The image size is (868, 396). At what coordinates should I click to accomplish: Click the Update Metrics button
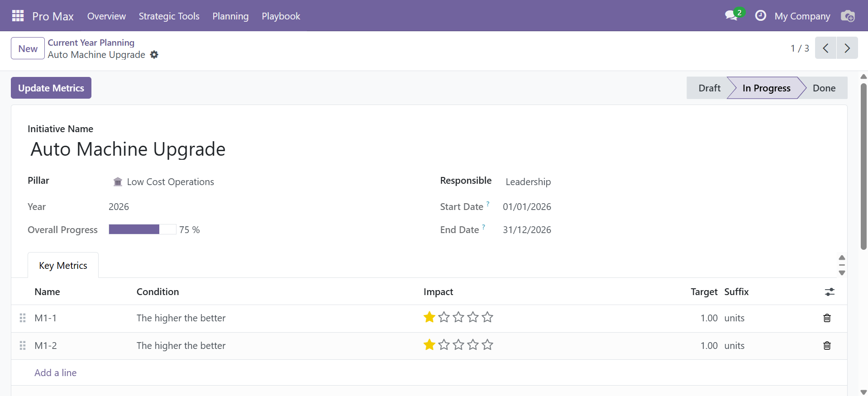point(51,88)
